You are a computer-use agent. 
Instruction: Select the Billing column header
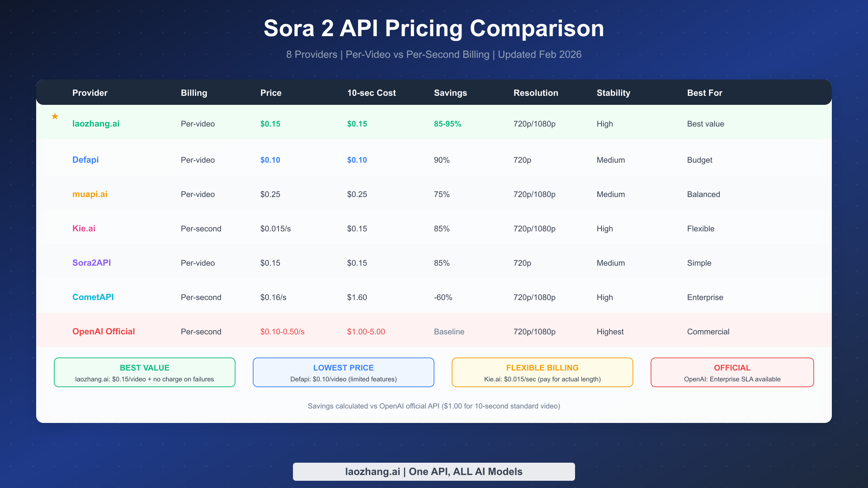click(194, 93)
